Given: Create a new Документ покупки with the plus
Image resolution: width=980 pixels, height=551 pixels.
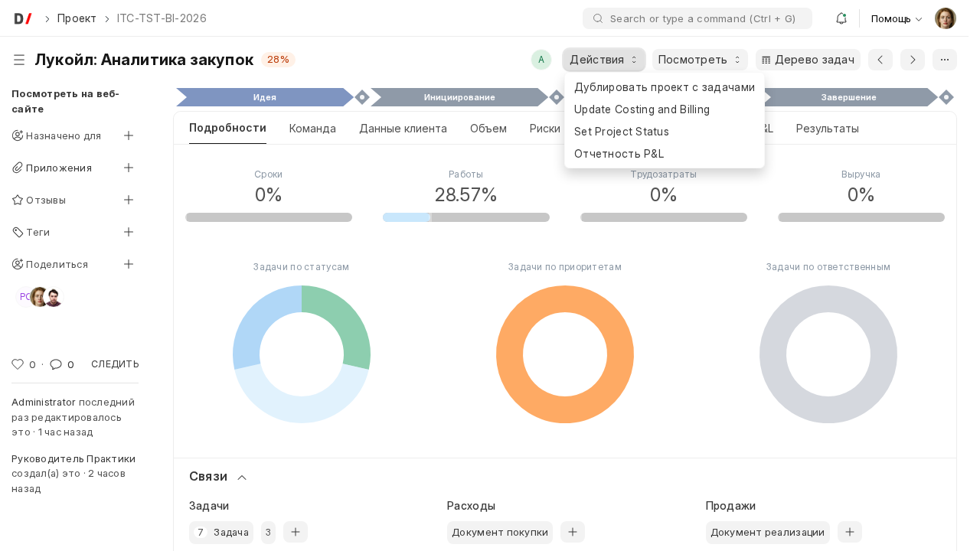Looking at the screenshot, I should (573, 532).
